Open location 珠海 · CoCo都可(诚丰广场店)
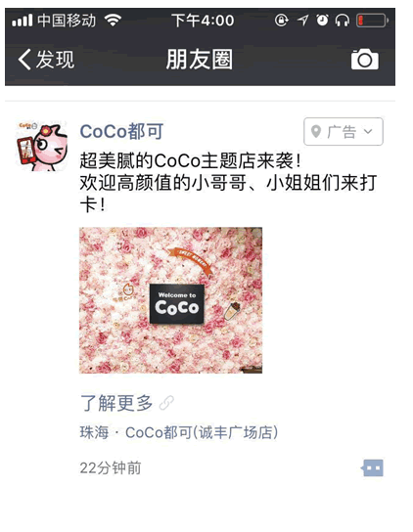 [179, 432]
